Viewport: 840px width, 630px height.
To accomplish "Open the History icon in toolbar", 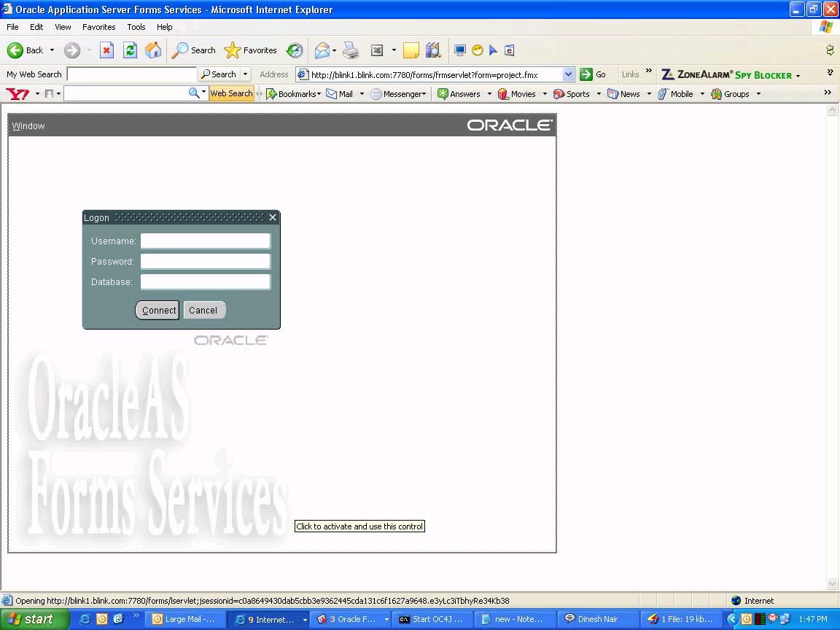I will tap(295, 50).
